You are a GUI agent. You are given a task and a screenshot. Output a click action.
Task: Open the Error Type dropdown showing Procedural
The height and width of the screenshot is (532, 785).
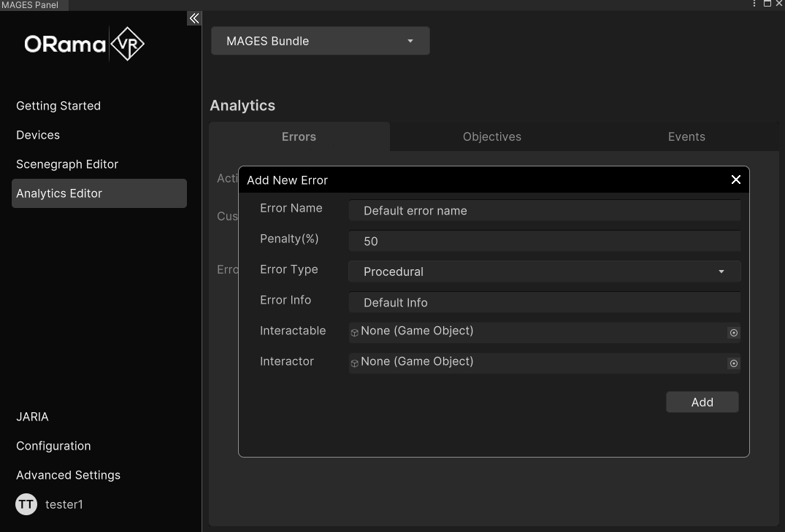[544, 271]
